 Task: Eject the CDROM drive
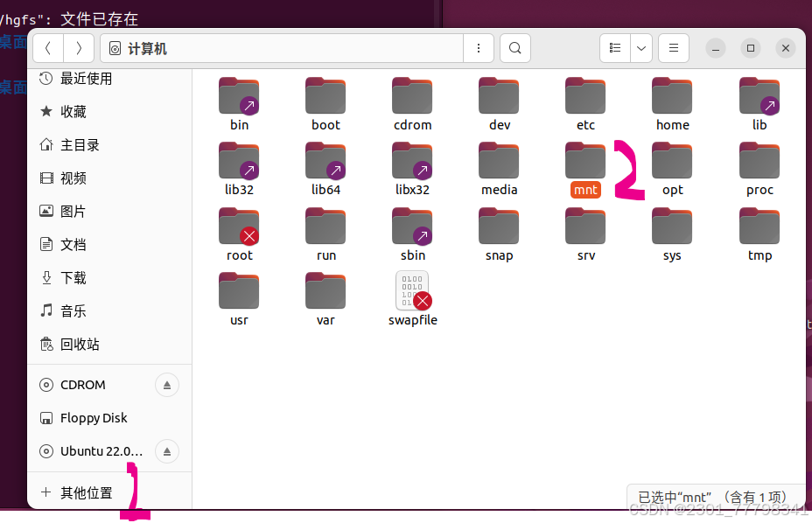(x=166, y=385)
